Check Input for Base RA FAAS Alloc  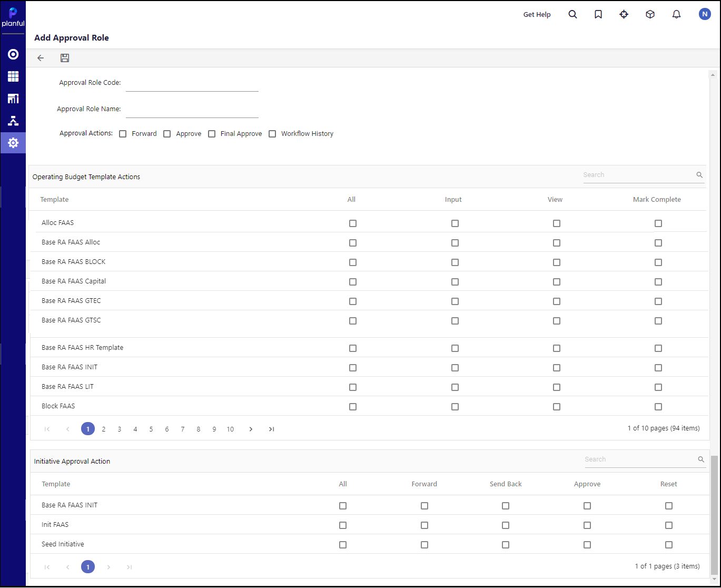pyautogui.click(x=455, y=243)
